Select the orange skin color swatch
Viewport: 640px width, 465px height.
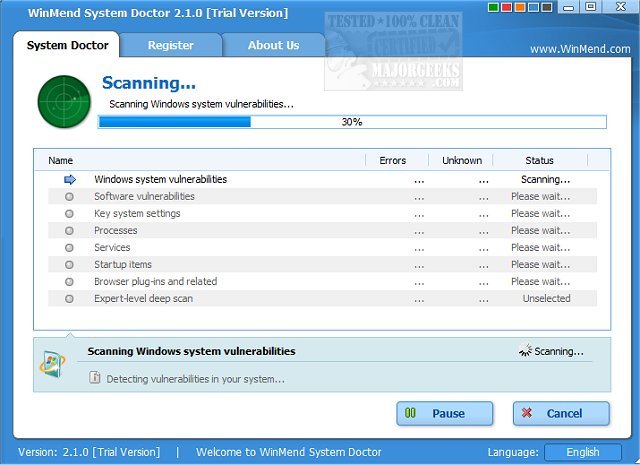520,7
